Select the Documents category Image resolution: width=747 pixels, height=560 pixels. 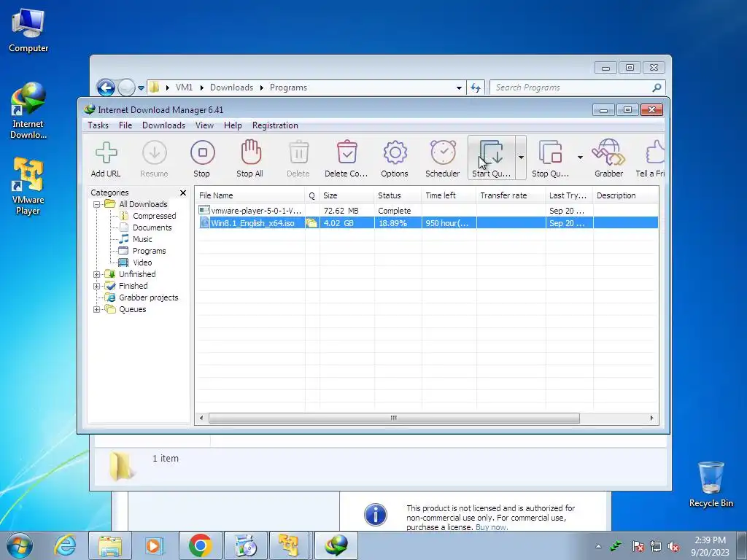152,227
